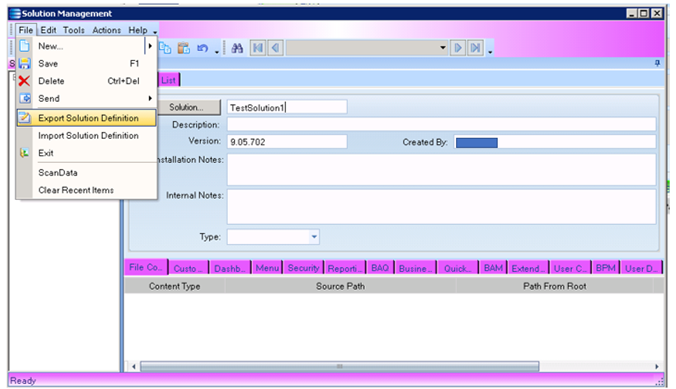Close the File menu via File
The height and width of the screenshot is (389, 676).
point(25,30)
